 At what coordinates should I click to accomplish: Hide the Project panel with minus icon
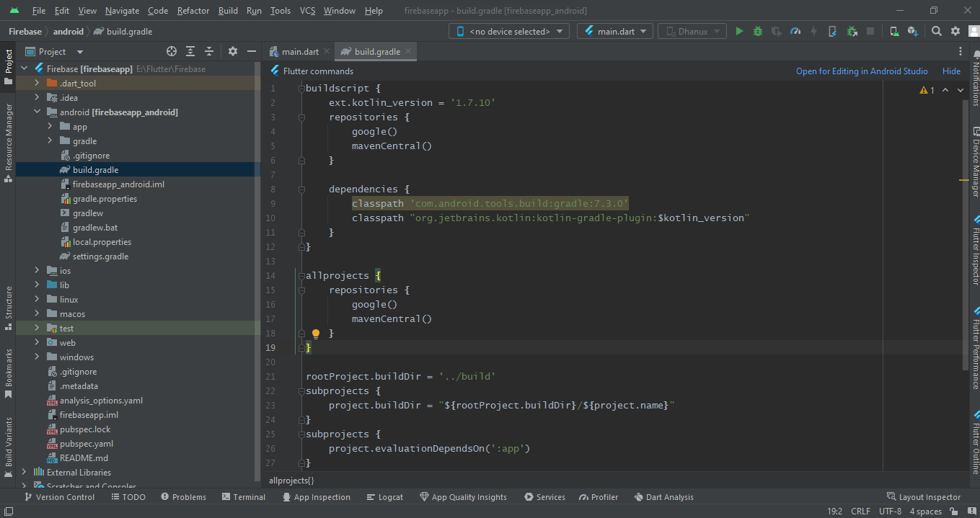(x=252, y=51)
